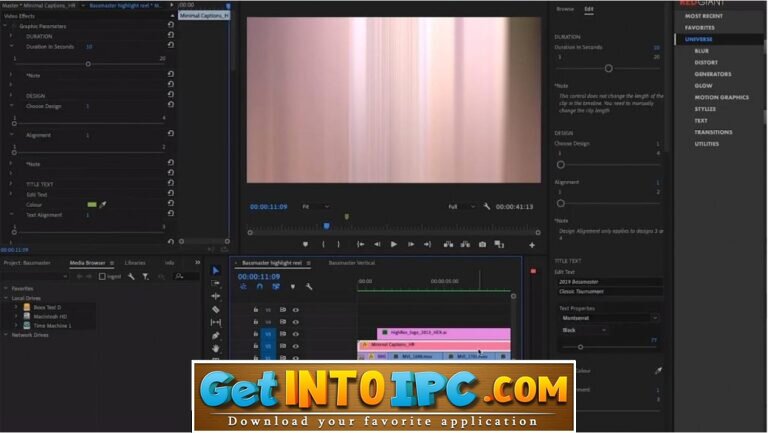
Task: Toggle the lock on the top video track
Action: click(x=256, y=310)
